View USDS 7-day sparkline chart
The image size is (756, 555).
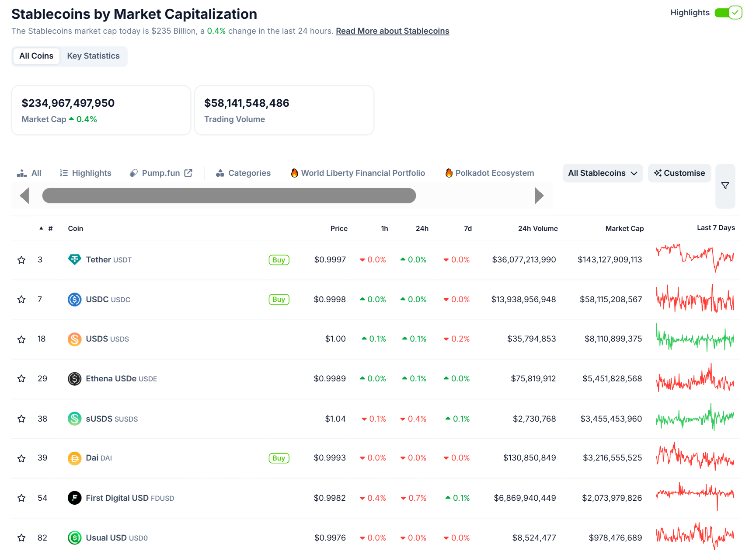[695, 338]
